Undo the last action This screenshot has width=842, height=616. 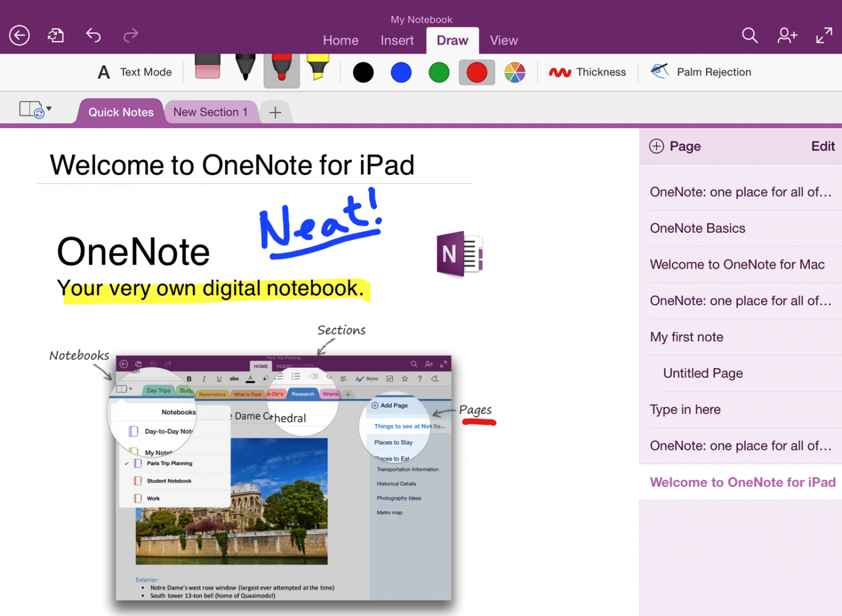[93, 36]
